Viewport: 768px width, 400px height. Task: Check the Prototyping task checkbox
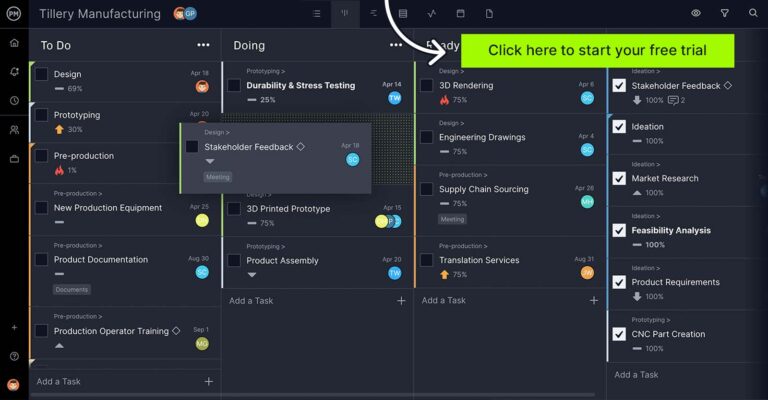[x=42, y=115]
